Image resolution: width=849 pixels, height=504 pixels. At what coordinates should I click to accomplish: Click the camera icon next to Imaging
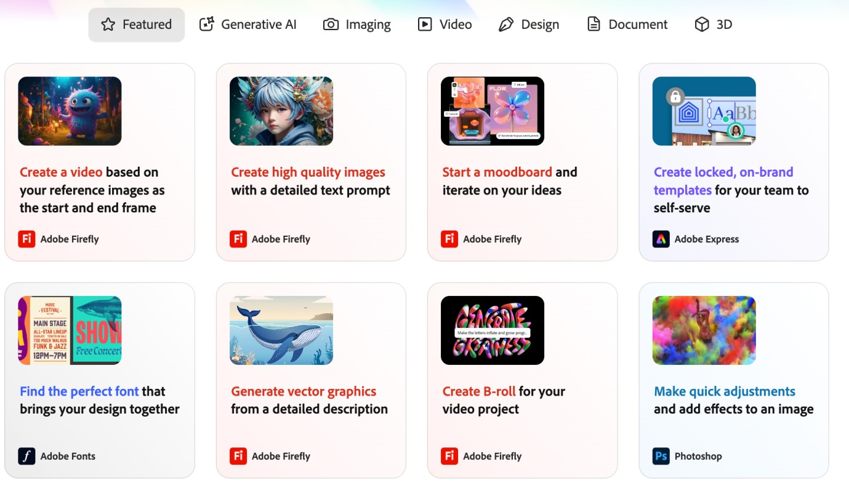330,24
